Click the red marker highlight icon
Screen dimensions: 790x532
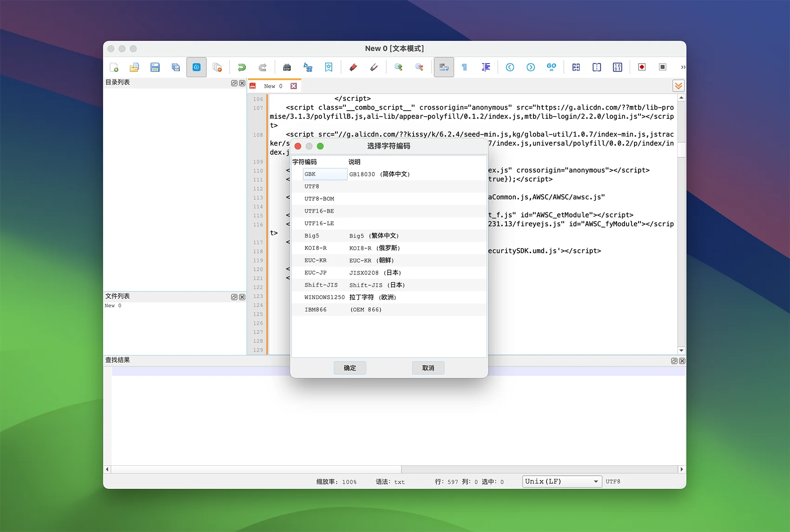[x=353, y=67]
